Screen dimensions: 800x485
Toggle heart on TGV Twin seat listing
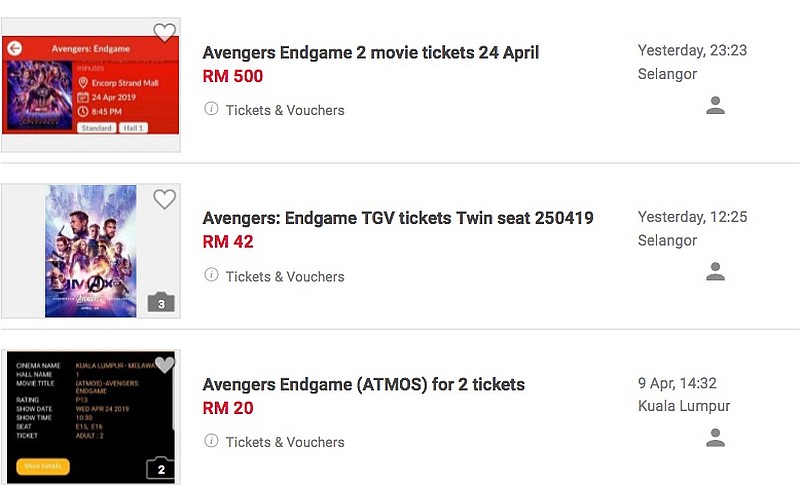click(x=164, y=199)
